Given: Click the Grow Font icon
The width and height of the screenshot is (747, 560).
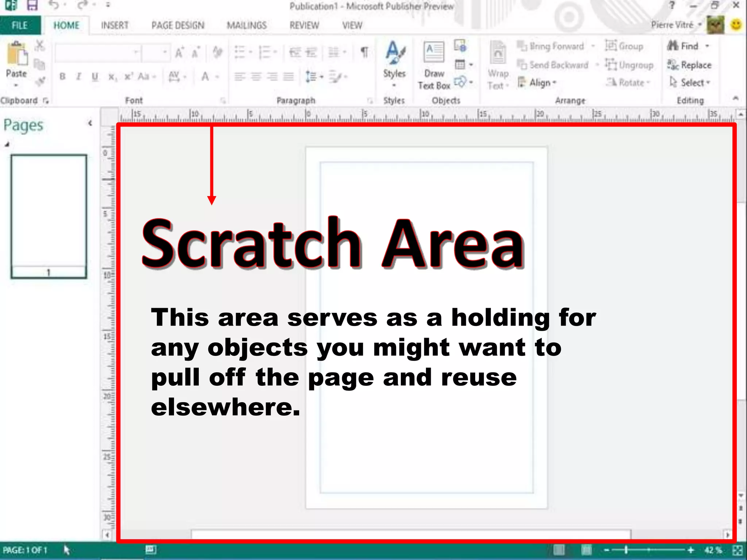Looking at the screenshot, I should [x=179, y=52].
